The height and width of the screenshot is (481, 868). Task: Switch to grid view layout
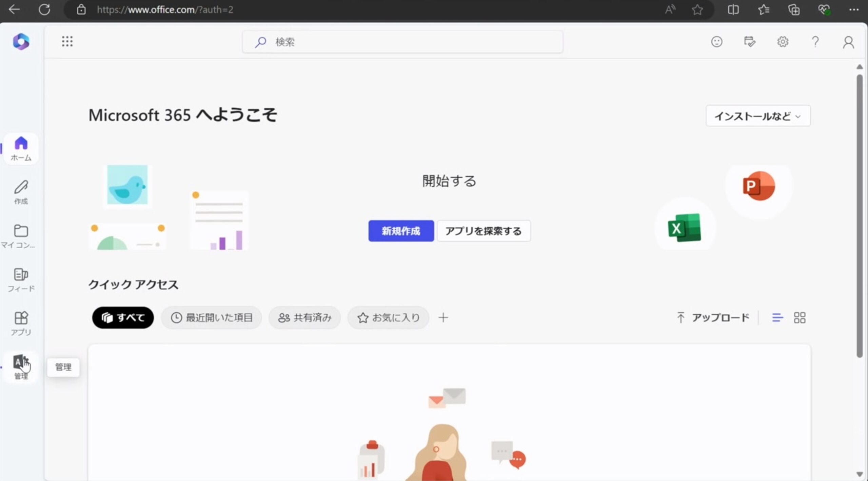pos(800,317)
